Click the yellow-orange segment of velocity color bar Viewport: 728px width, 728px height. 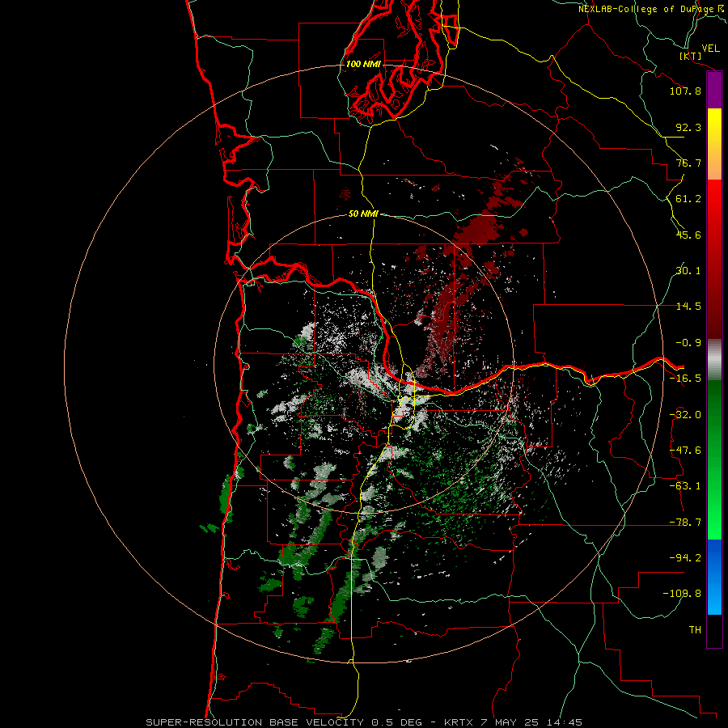click(x=714, y=144)
